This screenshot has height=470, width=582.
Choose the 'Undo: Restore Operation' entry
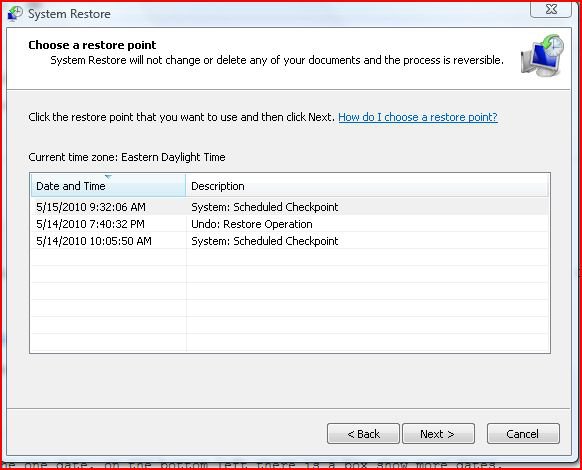coord(252,224)
